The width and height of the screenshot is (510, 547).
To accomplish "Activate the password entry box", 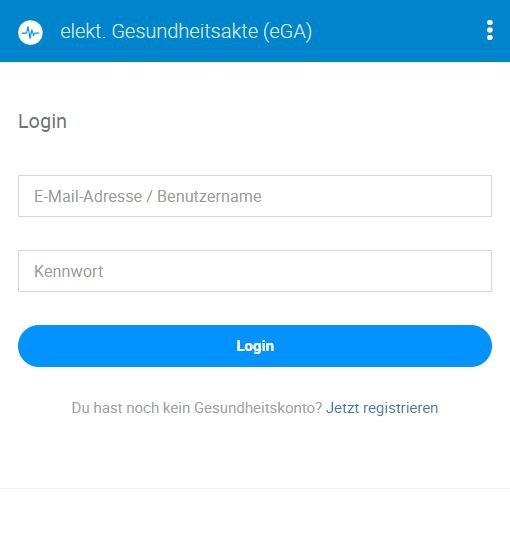I will (255, 271).
